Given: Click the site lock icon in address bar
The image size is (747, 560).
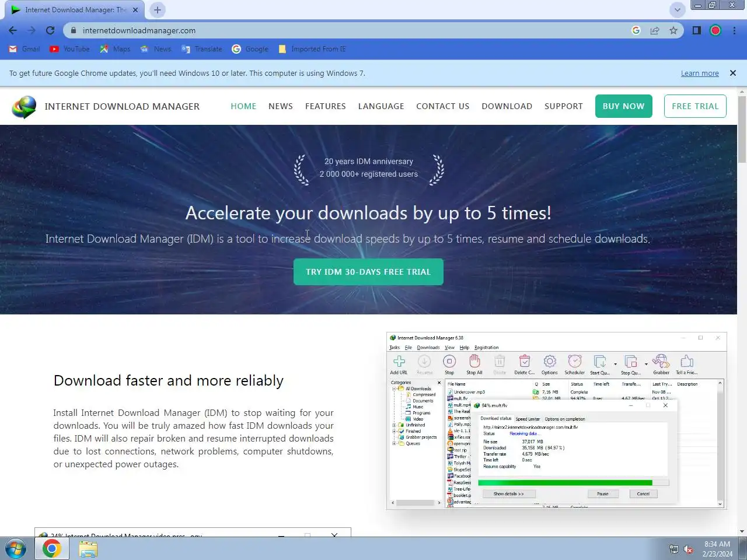Looking at the screenshot, I should 73,30.
